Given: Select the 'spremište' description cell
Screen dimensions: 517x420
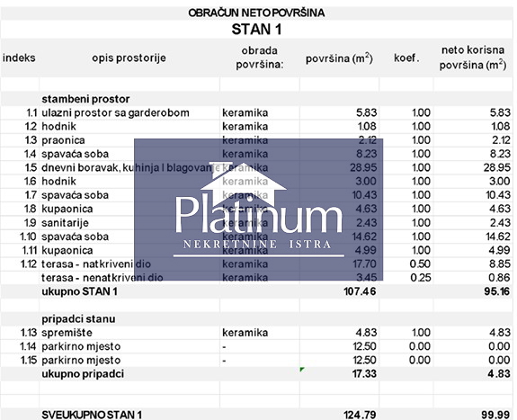Looking at the screenshot, I should click(x=67, y=333).
